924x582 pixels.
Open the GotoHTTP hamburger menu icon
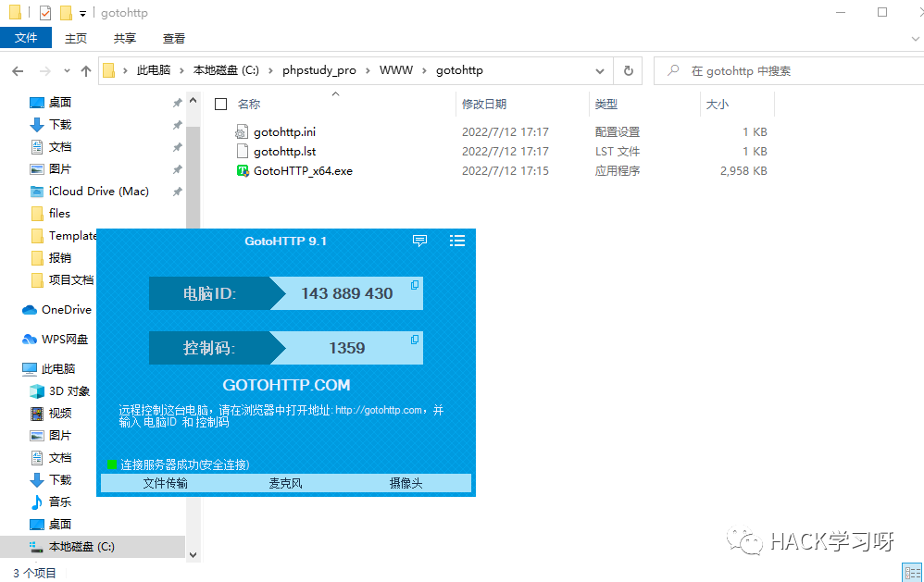(x=457, y=241)
